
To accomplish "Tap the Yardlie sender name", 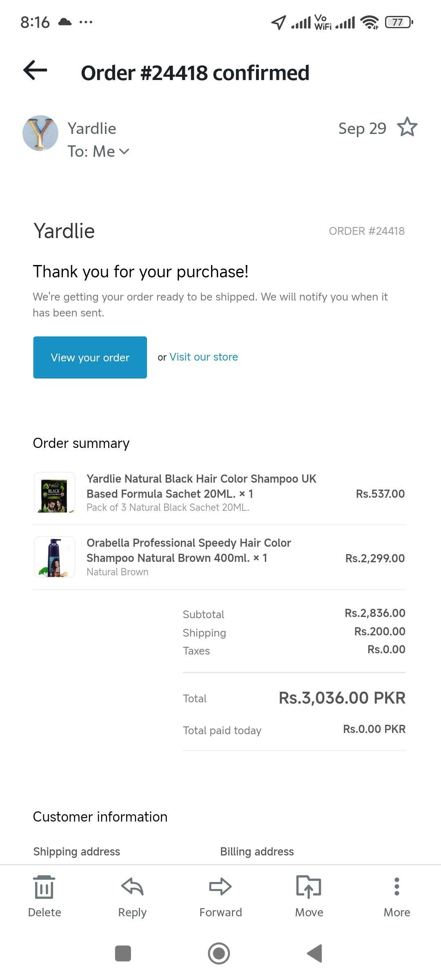I will point(92,129).
